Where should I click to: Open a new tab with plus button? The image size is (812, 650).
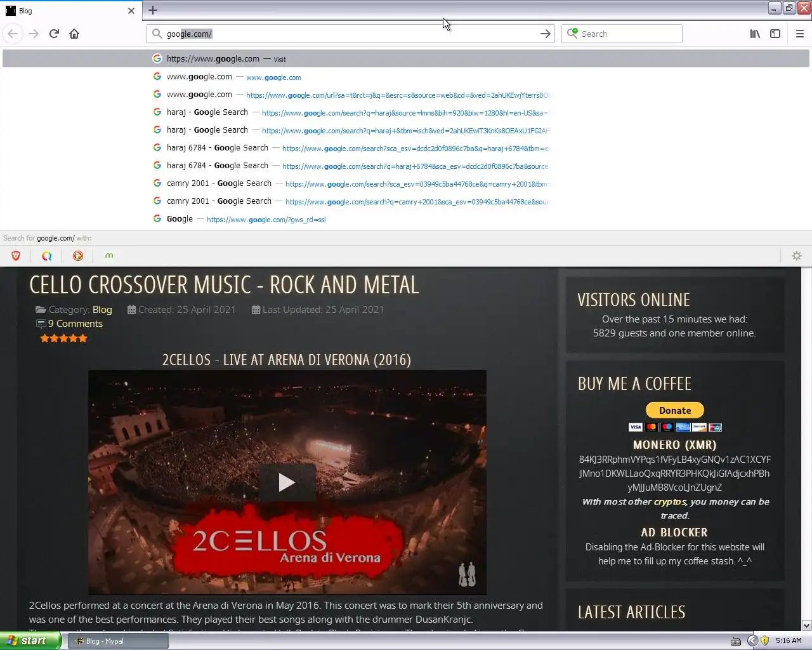tap(153, 10)
